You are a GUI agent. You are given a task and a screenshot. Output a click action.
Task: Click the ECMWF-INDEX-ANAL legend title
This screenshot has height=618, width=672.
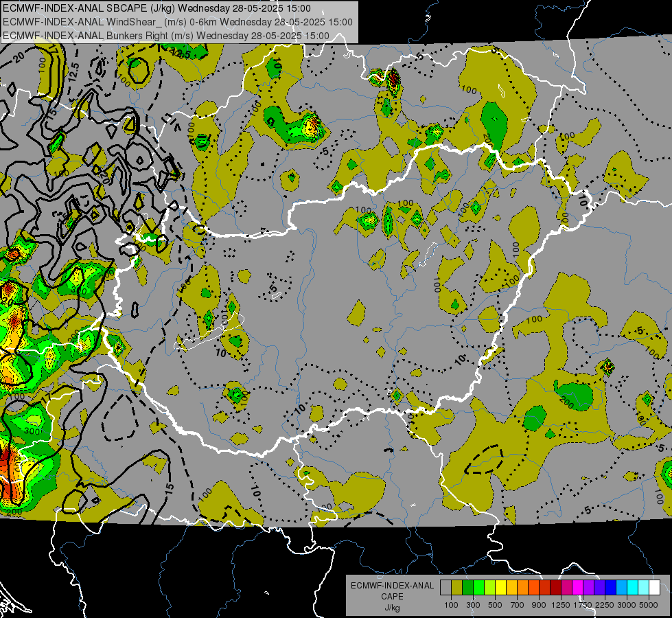(392, 586)
